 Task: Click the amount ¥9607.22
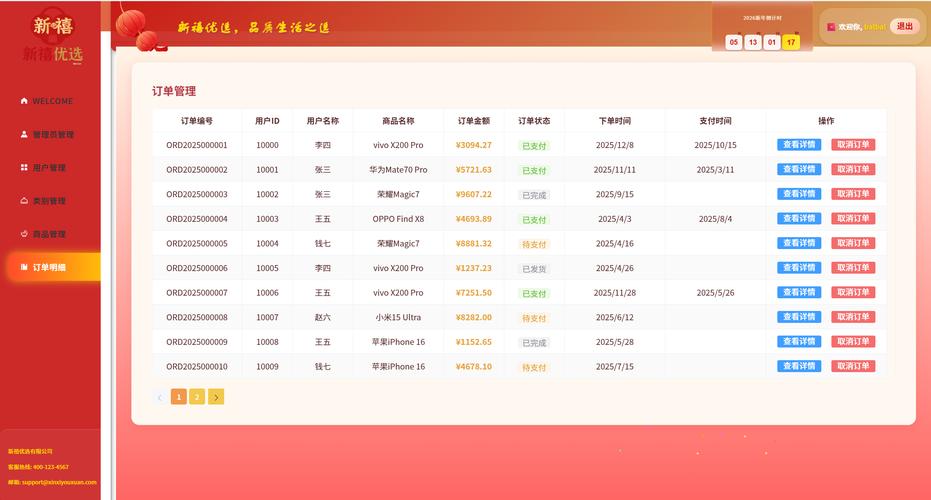pos(473,194)
